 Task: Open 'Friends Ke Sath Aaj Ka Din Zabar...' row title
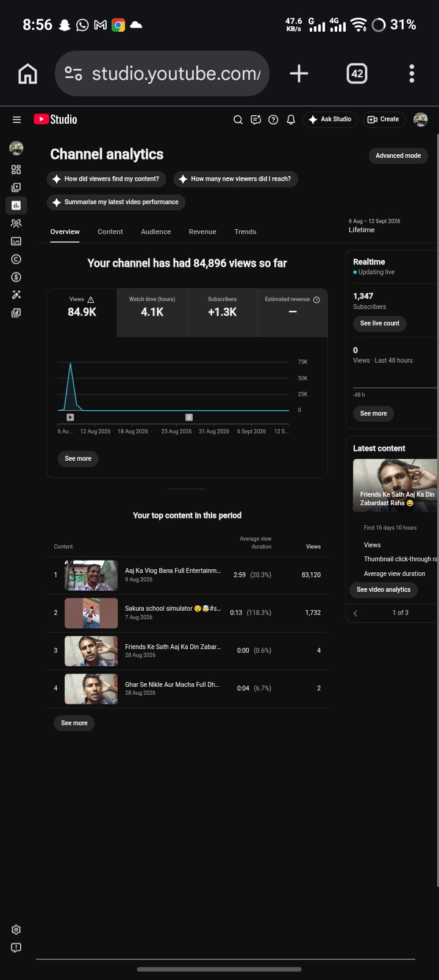click(173, 647)
